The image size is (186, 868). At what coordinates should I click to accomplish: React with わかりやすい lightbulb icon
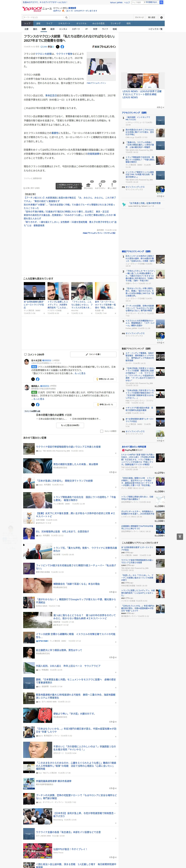click(x=100, y=185)
